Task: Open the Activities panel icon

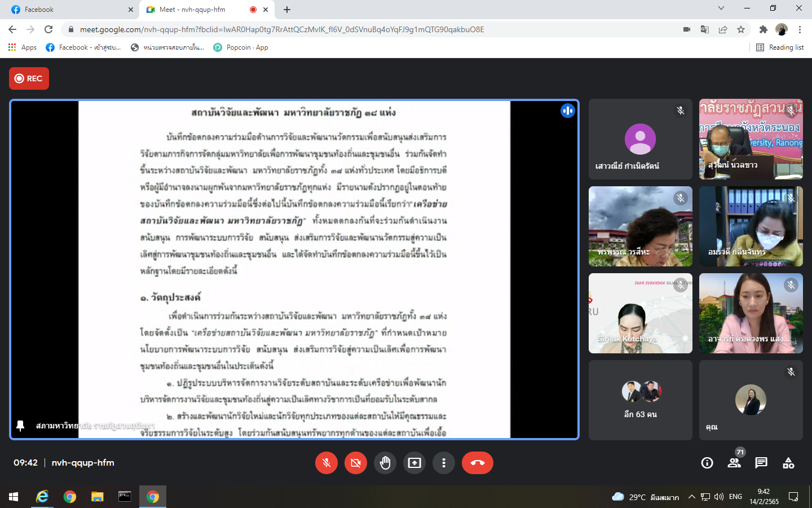Action: pyautogui.click(x=788, y=463)
